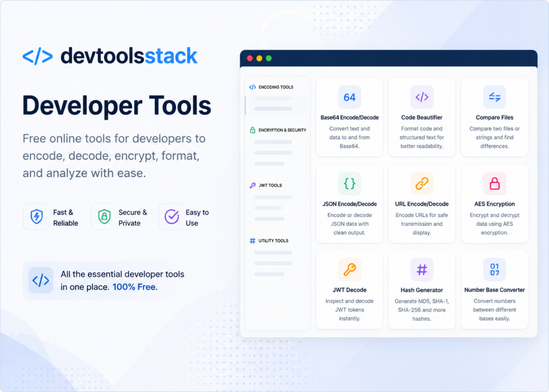The width and height of the screenshot is (549, 392).
Task: Select the Compare Files arrows icon
Action: point(494,97)
